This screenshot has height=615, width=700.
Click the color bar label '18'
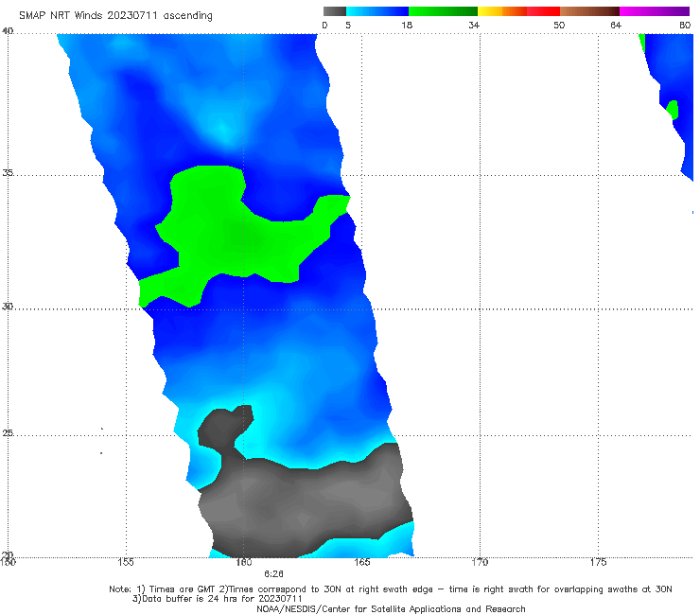[407, 25]
